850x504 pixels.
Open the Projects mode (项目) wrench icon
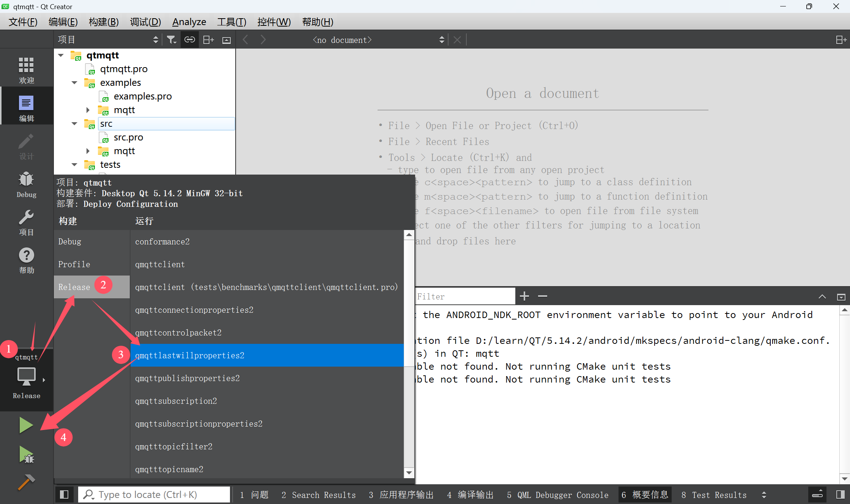26,222
